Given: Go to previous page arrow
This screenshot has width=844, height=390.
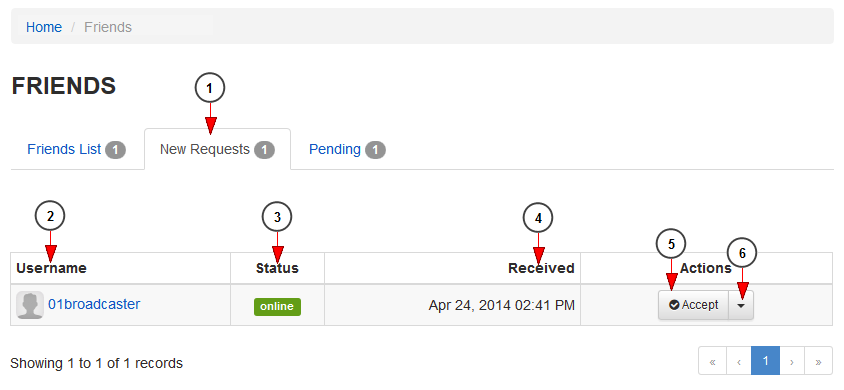Looking at the screenshot, I should 739,362.
